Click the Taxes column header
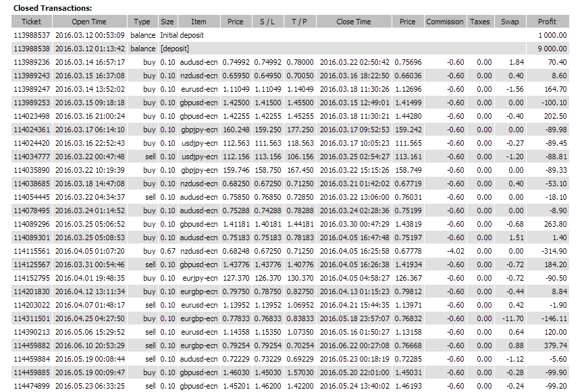The width and height of the screenshot is (582, 392). click(480, 22)
